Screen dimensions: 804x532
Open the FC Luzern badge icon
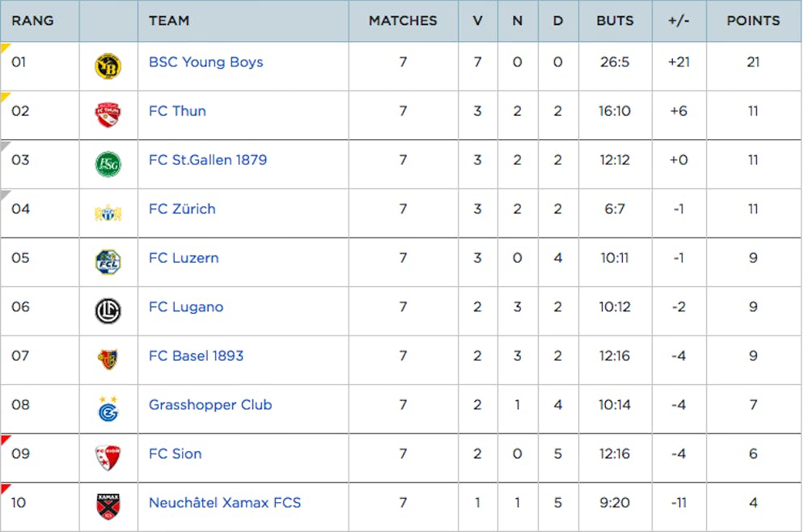coord(108,262)
